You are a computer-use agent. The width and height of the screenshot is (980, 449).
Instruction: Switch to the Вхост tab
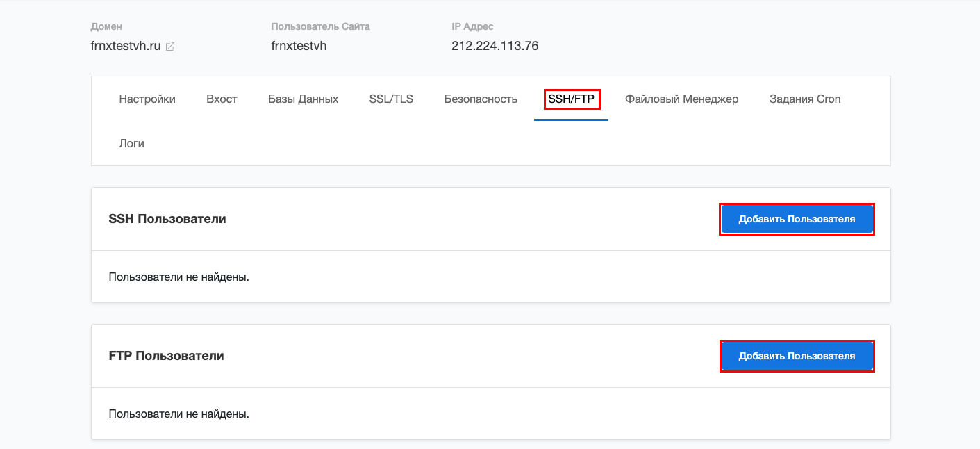click(222, 99)
